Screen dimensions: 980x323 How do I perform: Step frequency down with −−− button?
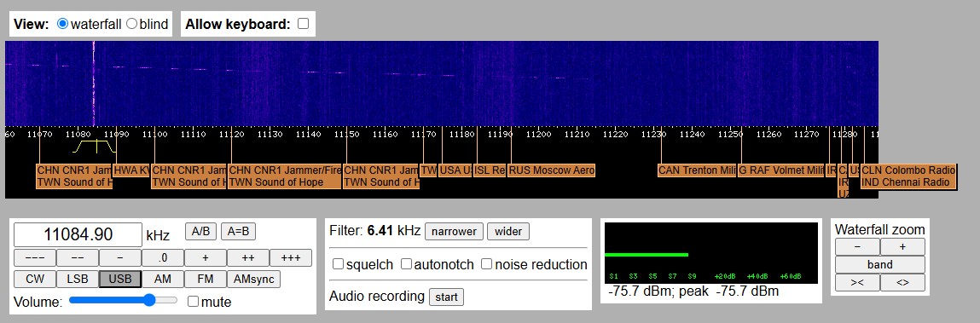pyautogui.click(x=35, y=258)
